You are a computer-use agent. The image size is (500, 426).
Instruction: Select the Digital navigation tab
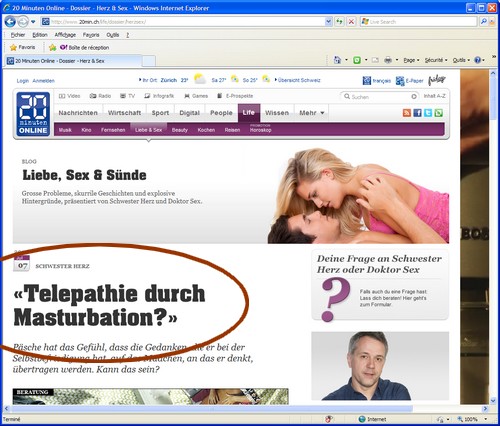click(189, 113)
